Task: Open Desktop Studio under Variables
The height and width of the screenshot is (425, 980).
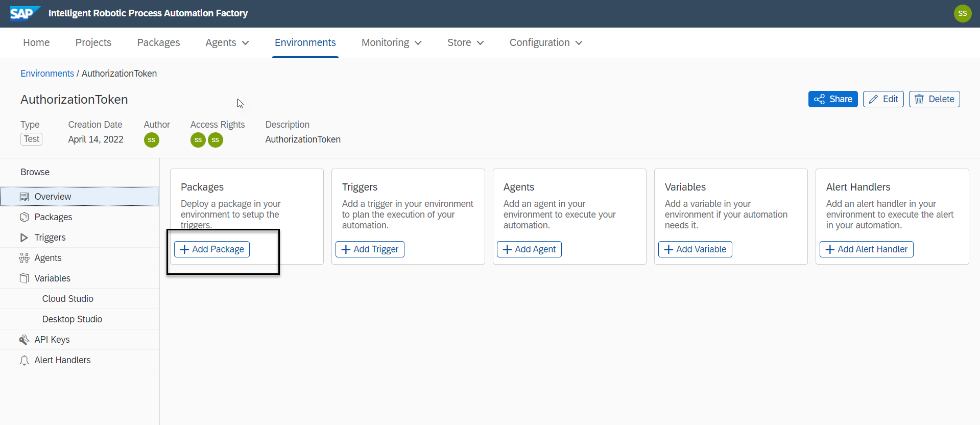Action: click(x=80, y=319)
